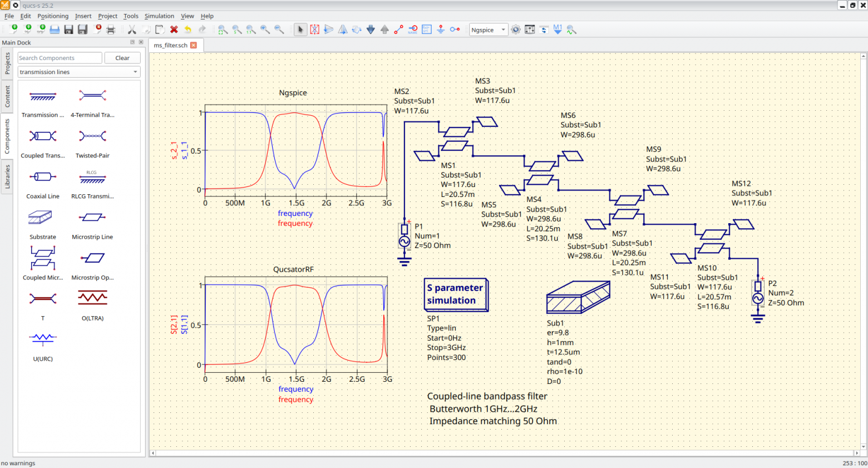The width and height of the screenshot is (868, 468).
Task: Close the current document via toolbar
Action: tap(97, 29)
